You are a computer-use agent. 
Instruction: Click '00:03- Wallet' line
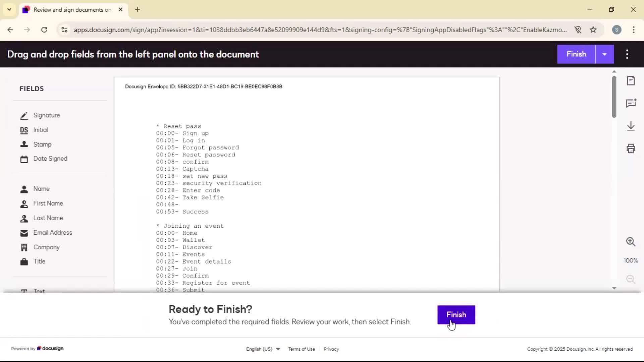180,240
